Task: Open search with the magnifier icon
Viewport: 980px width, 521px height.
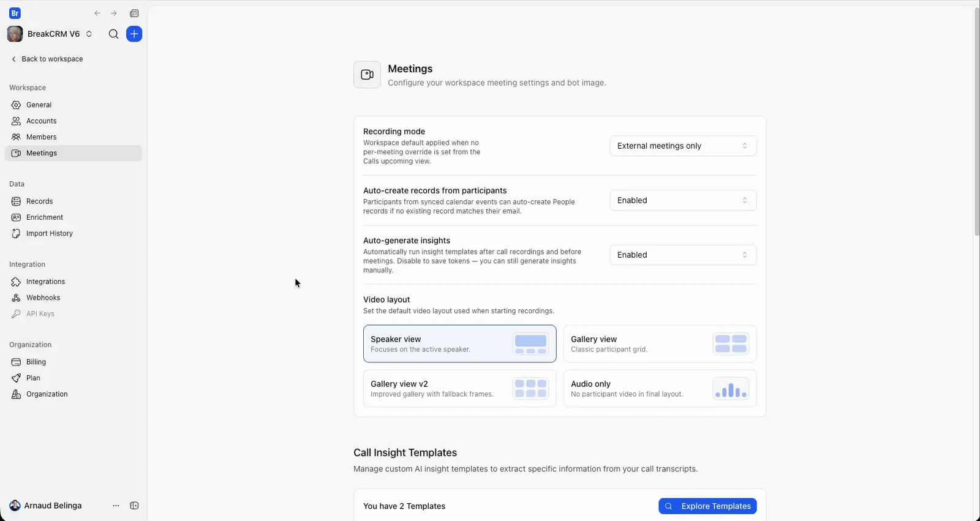Action: pos(113,34)
